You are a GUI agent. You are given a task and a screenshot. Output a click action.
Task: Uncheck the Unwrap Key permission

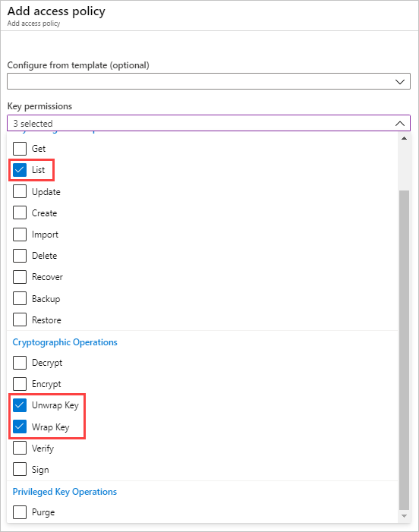(x=20, y=405)
